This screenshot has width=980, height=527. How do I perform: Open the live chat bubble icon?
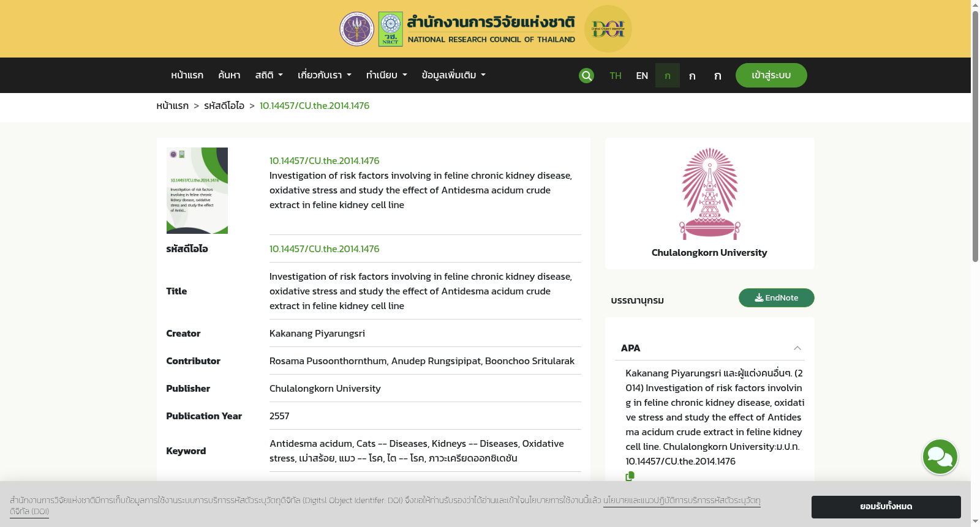click(940, 457)
